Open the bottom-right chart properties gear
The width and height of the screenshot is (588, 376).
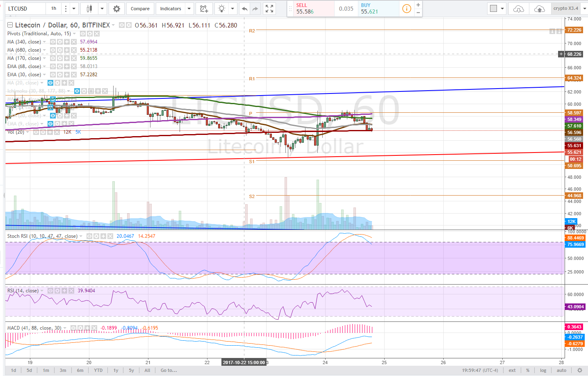tap(579, 370)
